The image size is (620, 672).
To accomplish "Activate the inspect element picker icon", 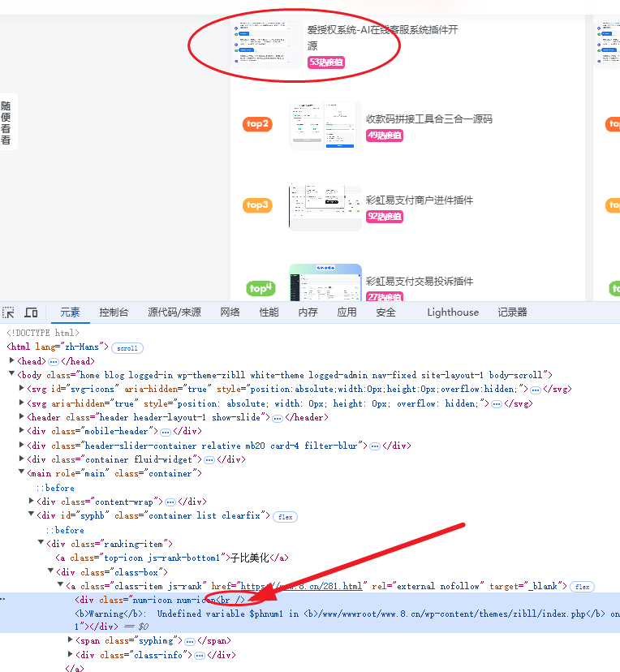I will click(9, 312).
